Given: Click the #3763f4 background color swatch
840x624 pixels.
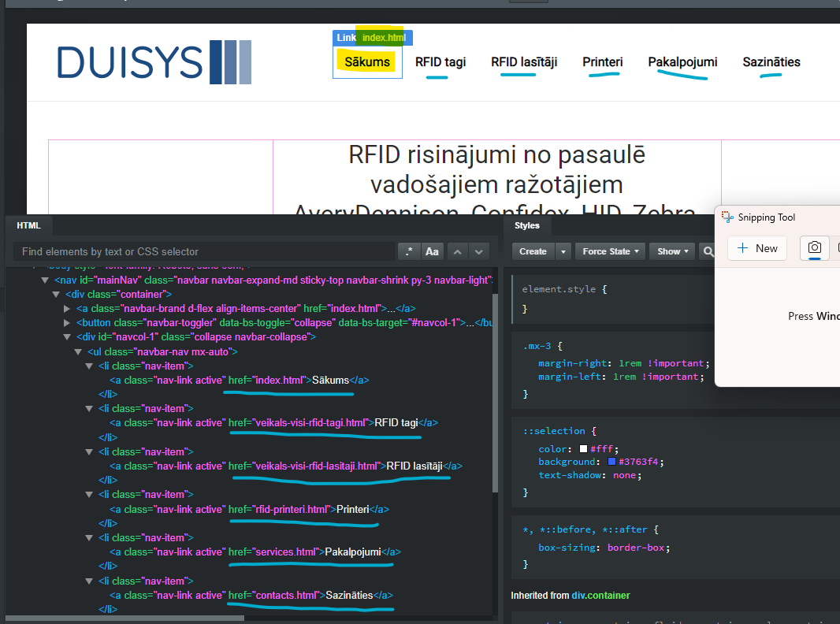Looking at the screenshot, I should tap(611, 462).
